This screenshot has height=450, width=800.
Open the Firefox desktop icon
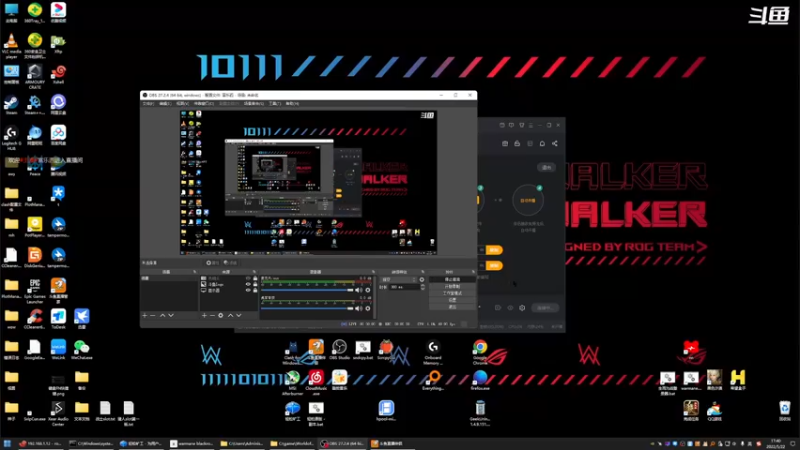click(480, 381)
